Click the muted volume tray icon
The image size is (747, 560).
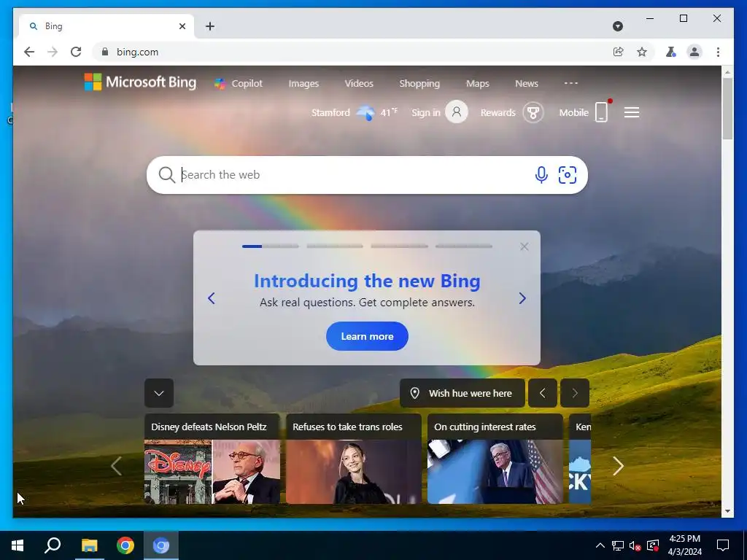(635, 545)
